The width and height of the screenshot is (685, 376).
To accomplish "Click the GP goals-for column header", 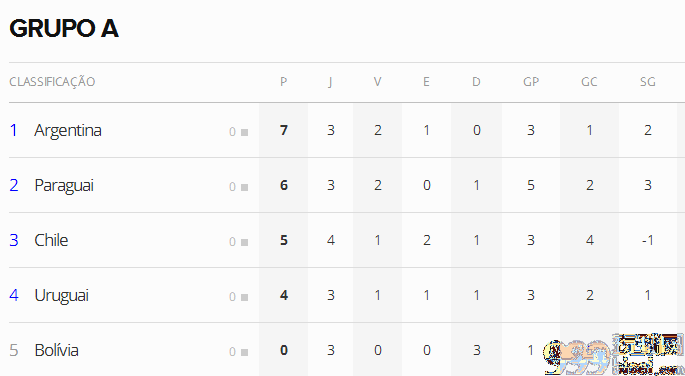I will coord(531,82).
